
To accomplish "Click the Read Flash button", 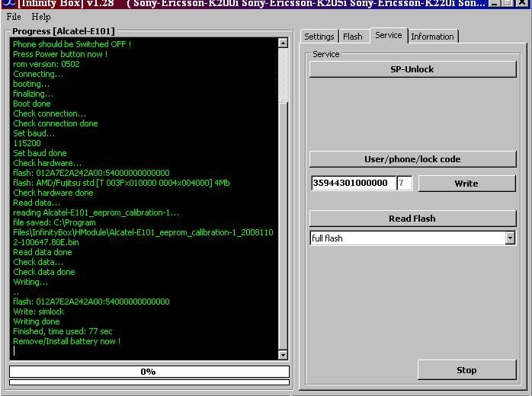I will [412, 219].
